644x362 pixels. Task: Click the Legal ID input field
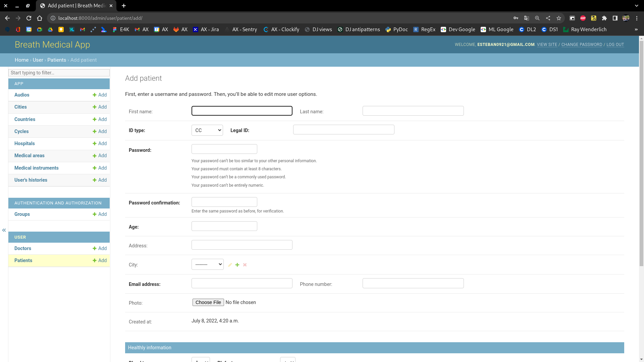click(344, 130)
